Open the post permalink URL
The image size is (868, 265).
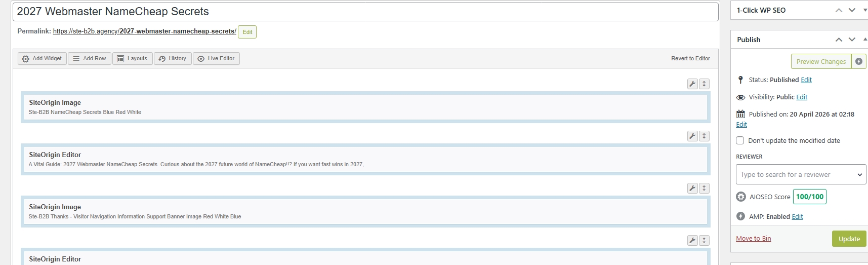(x=144, y=31)
